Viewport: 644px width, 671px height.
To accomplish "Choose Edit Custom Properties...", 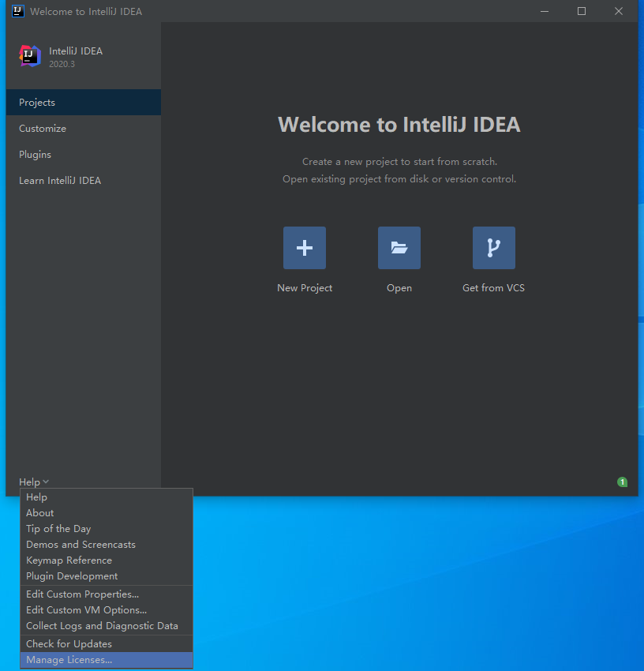I will point(107,594).
